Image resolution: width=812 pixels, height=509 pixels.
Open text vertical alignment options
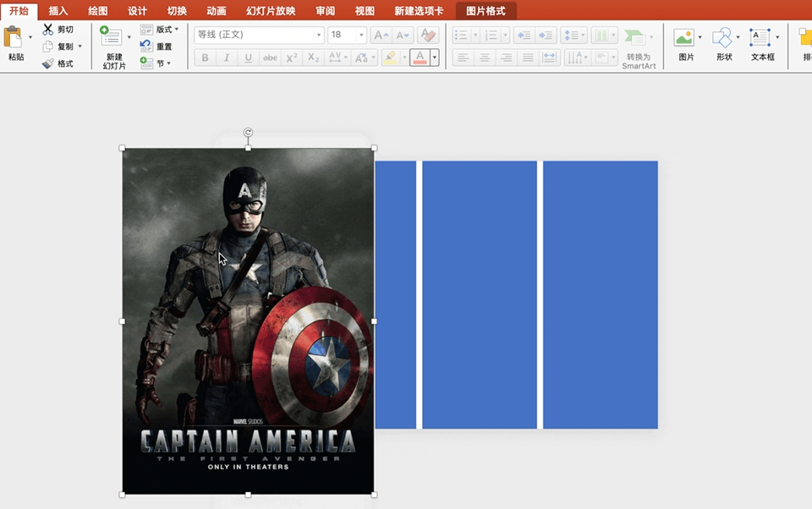tap(604, 57)
